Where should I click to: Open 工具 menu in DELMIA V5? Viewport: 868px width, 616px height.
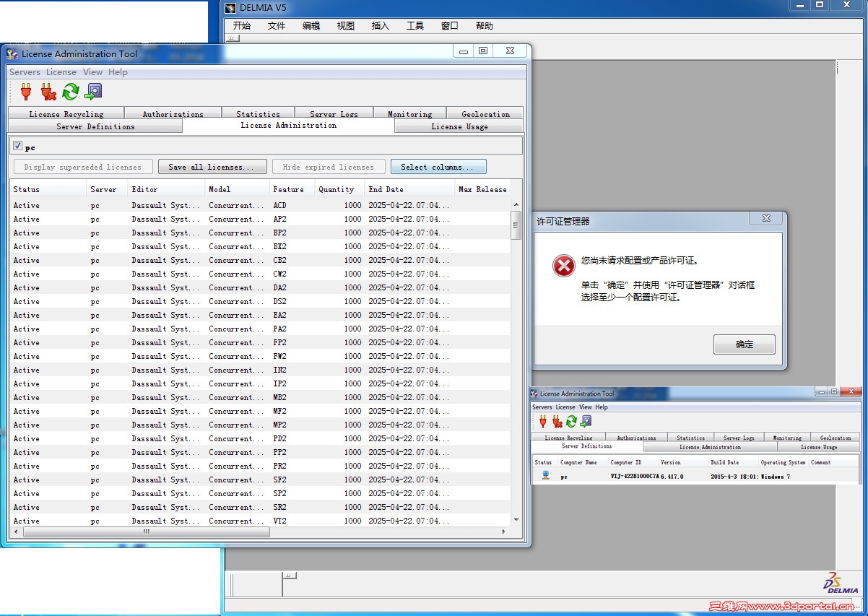pos(415,26)
